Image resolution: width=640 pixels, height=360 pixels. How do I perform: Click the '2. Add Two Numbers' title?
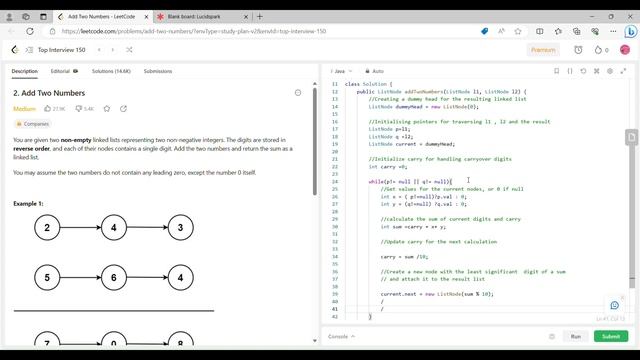(x=49, y=93)
